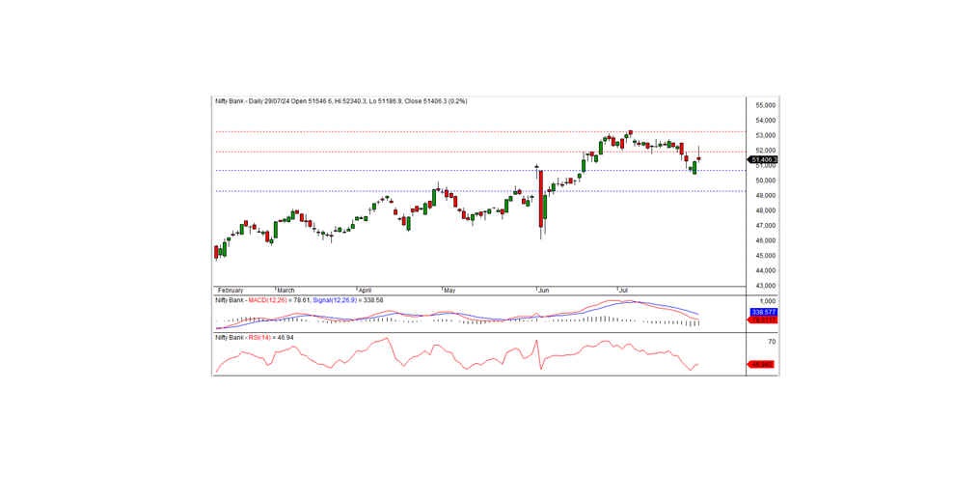Click the May label on time axis
Screen dimensions: 980x501
[449, 290]
